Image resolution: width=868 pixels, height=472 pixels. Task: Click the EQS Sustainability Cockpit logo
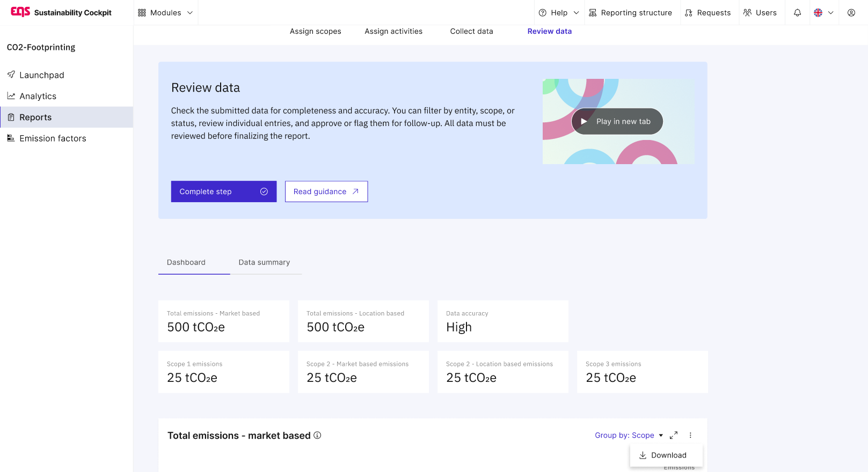tap(61, 12)
